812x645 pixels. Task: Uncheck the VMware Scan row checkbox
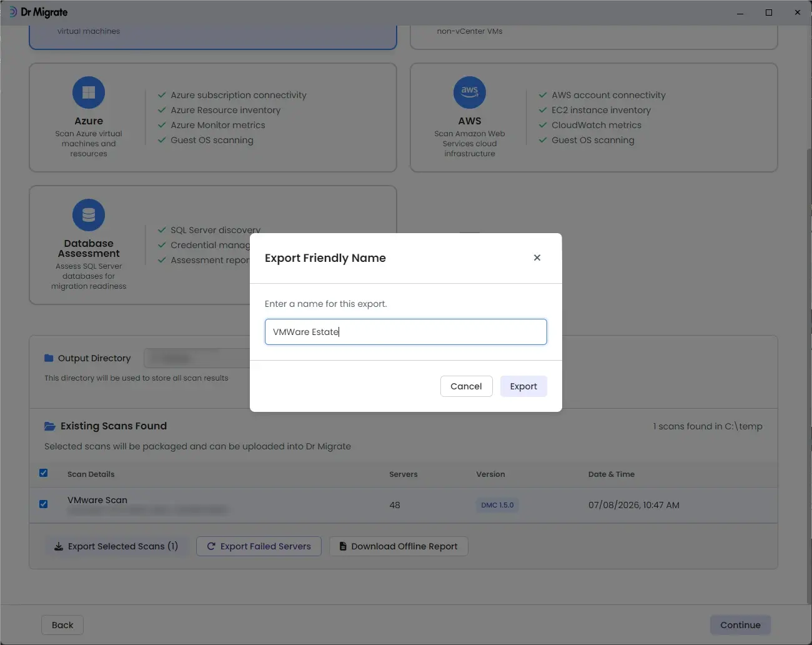point(44,504)
